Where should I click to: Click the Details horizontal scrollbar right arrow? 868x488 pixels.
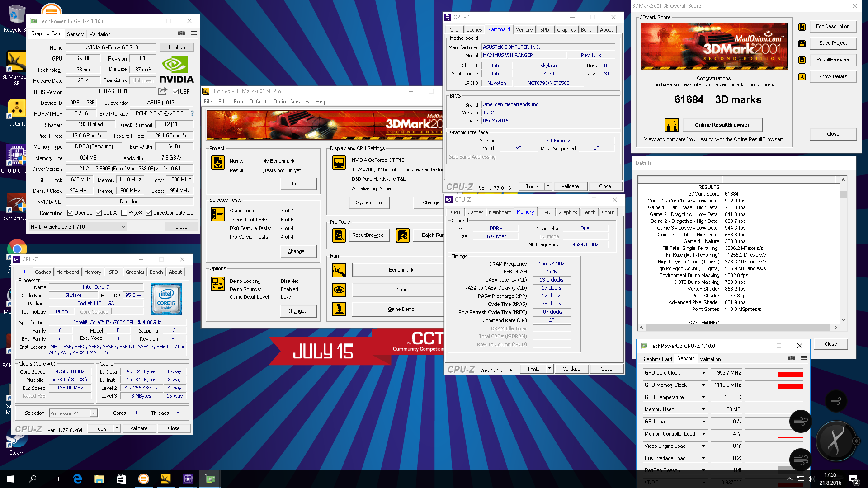click(835, 327)
